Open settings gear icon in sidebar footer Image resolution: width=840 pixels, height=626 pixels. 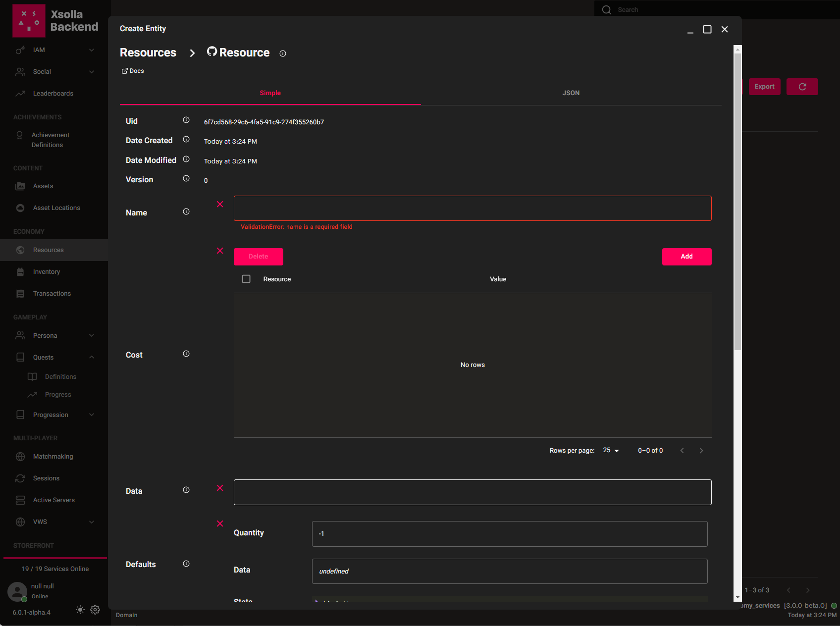[95, 610]
